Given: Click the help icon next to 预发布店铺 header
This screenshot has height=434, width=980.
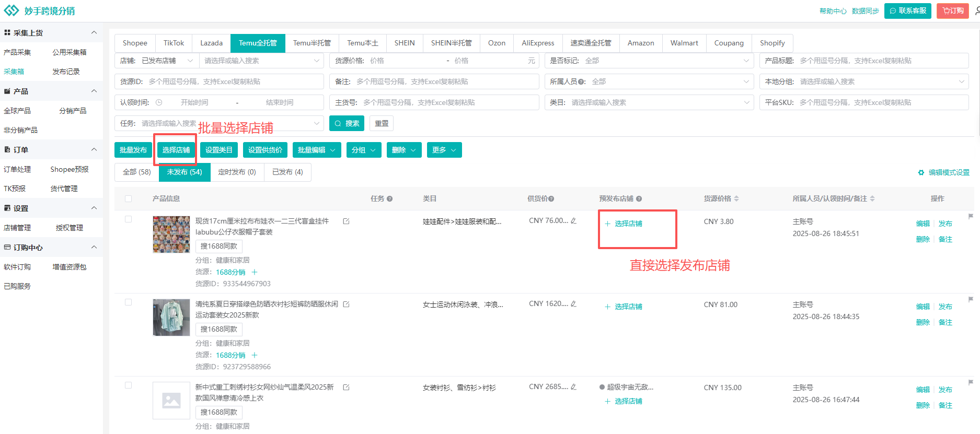Looking at the screenshot, I should pos(639,199).
